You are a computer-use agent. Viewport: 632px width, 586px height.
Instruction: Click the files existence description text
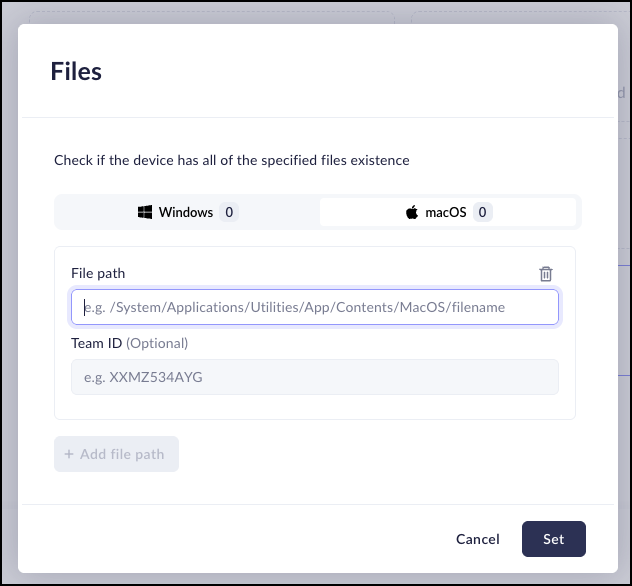point(231,160)
